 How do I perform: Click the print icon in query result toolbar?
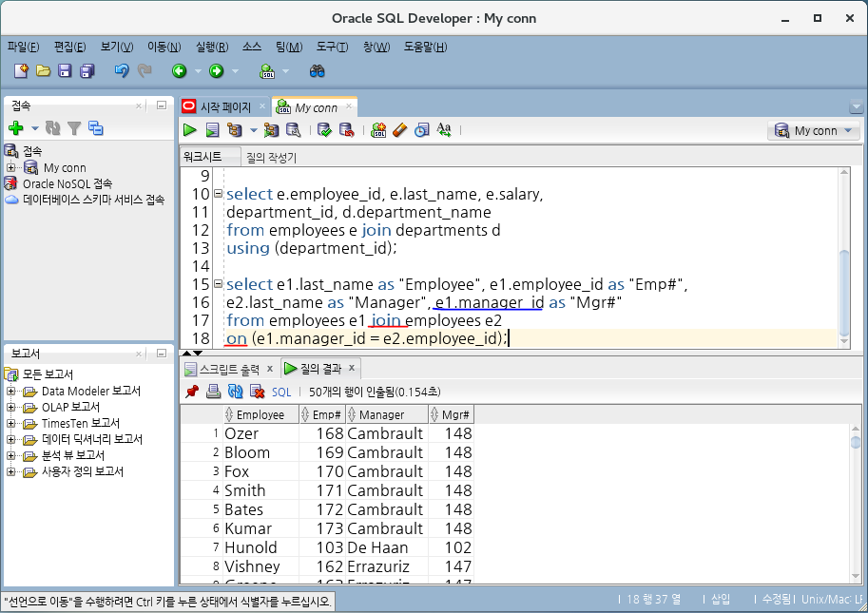pyautogui.click(x=213, y=392)
